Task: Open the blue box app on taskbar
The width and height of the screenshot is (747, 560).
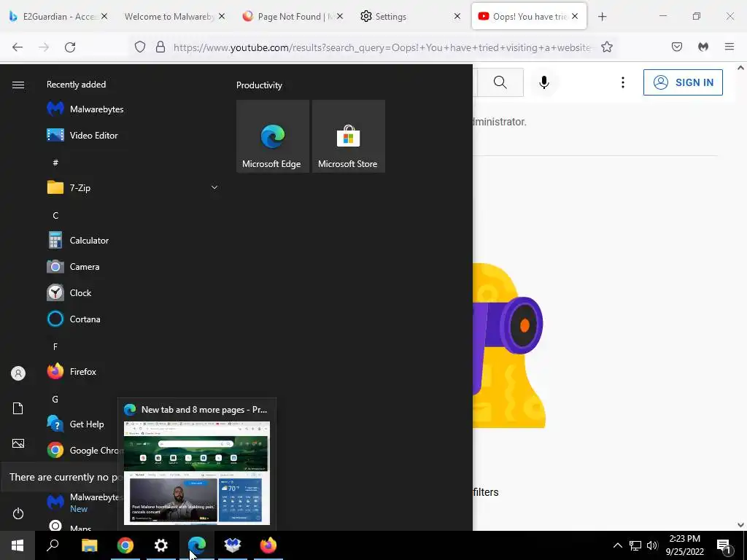Action: (233, 545)
